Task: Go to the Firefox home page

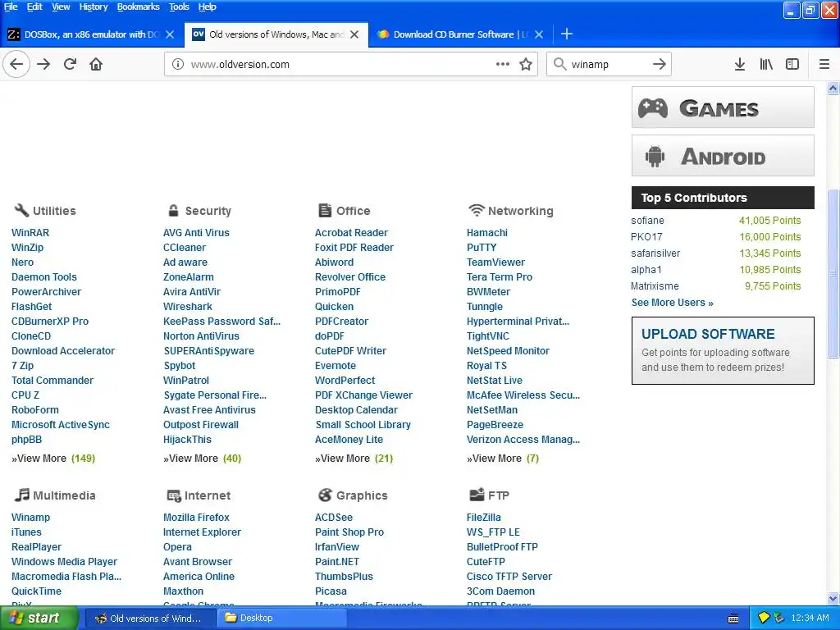Action: coord(96,64)
